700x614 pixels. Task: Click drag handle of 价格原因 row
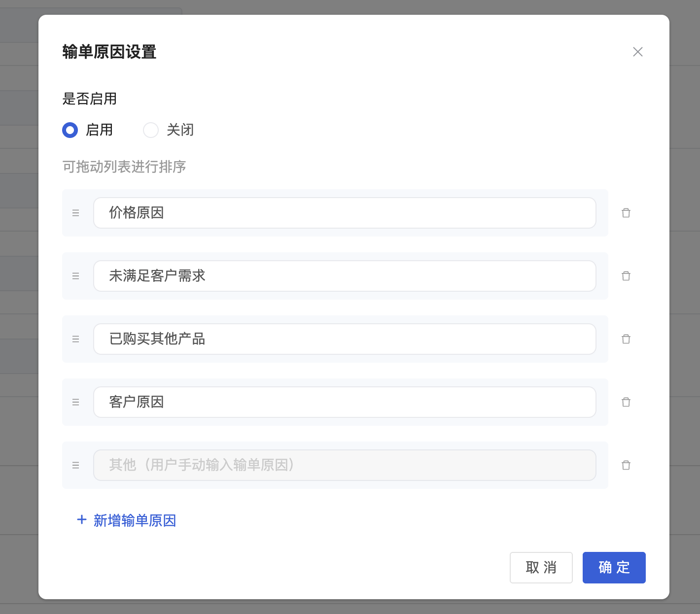click(75, 213)
